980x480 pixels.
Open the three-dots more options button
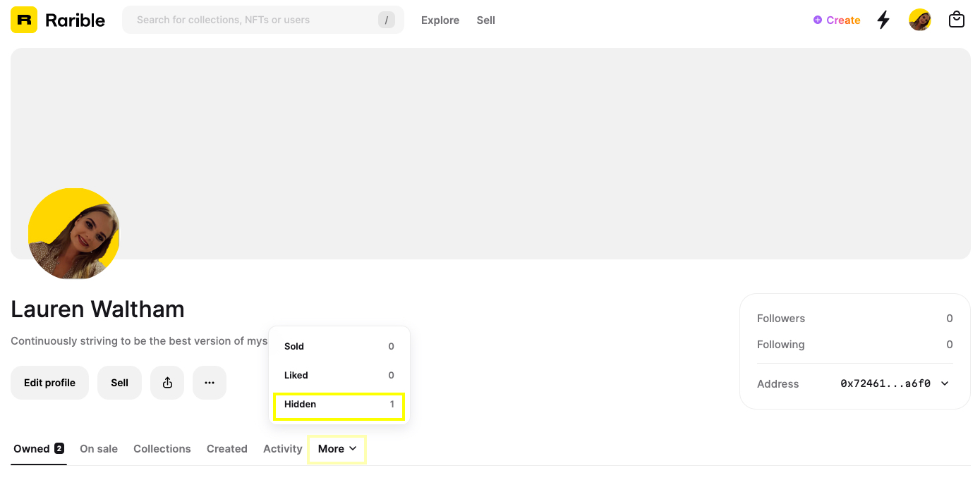tap(210, 383)
